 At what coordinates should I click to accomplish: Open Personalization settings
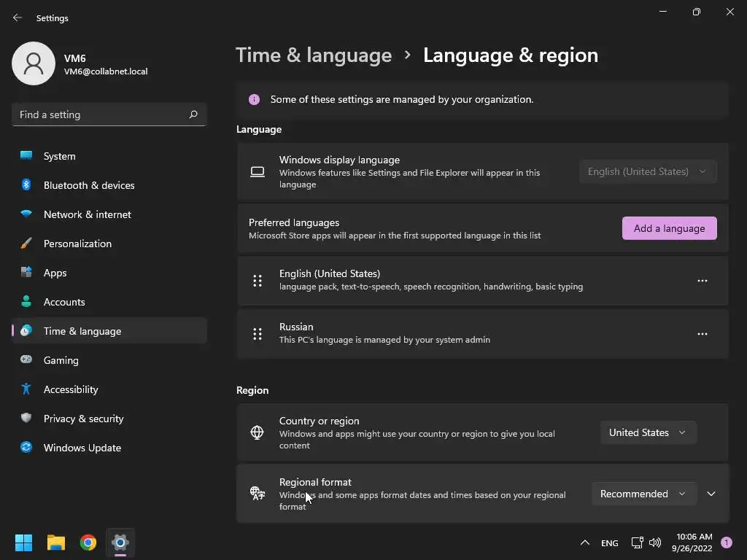tap(109, 244)
